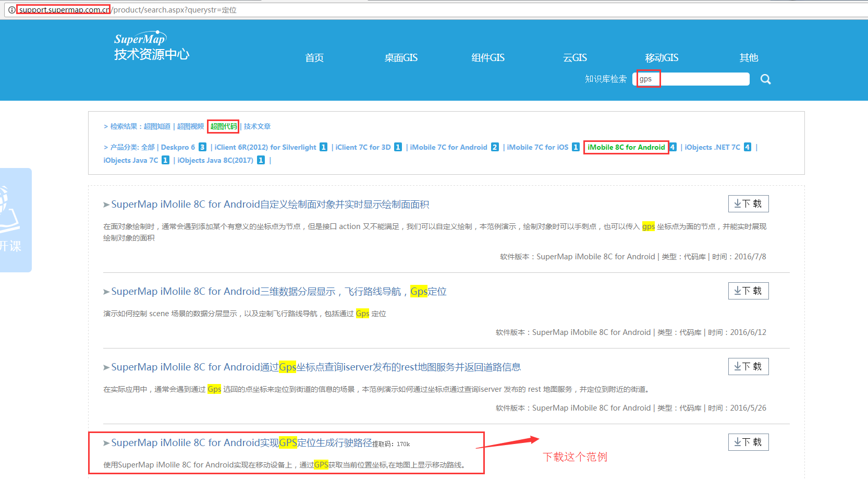Screen dimensions: 868x480
Task: Open the 云GIS menu
Action: (x=575, y=57)
